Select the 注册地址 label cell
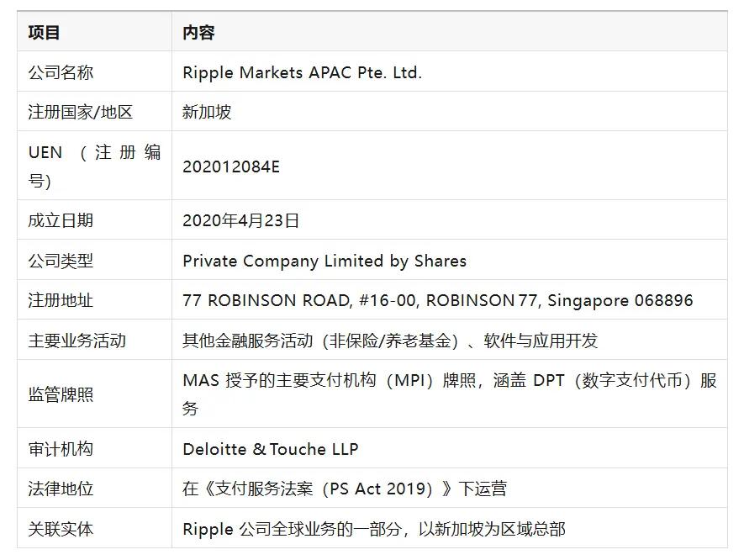 pyautogui.click(x=61, y=300)
